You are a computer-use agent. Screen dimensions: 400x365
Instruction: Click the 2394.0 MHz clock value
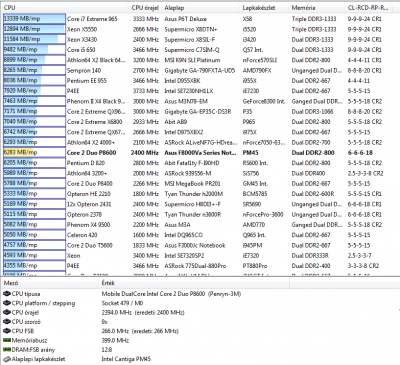[x=143, y=312]
